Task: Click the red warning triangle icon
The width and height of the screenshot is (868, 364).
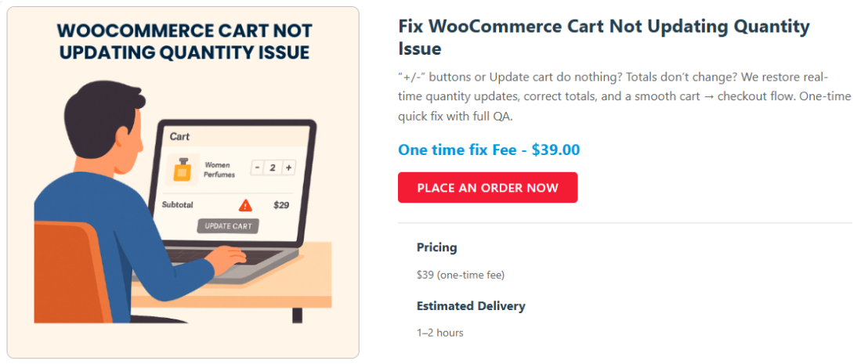Action: click(x=245, y=205)
